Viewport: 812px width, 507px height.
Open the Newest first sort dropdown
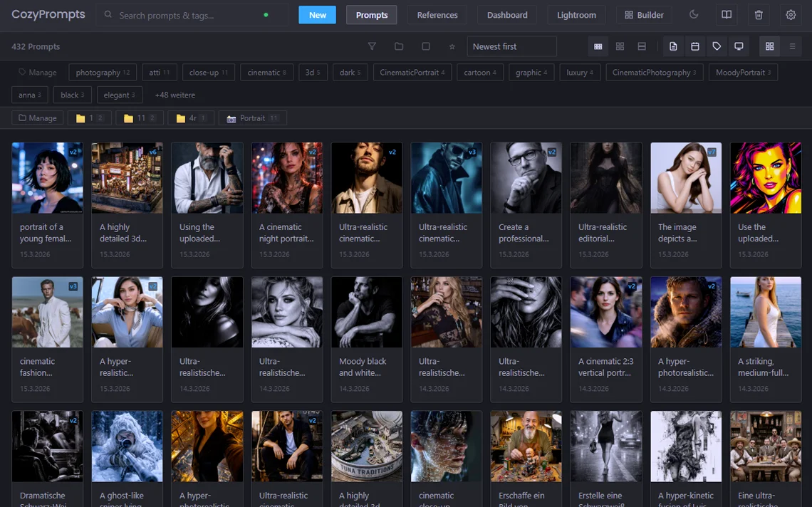coord(511,46)
